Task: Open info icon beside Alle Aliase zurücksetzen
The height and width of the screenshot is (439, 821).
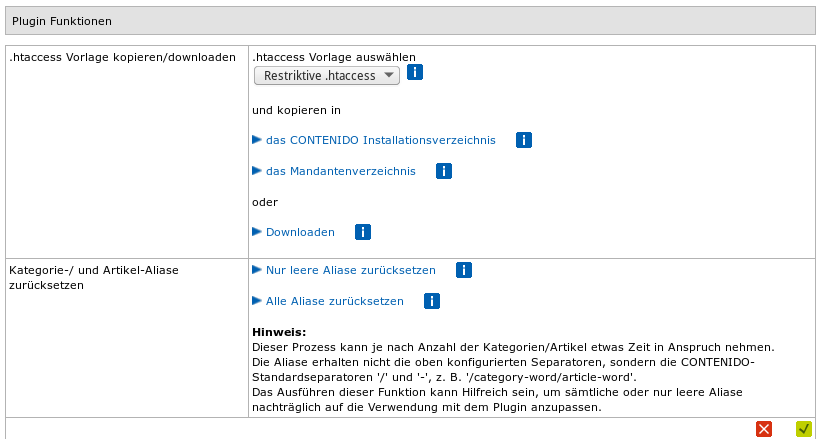Action: (x=432, y=301)
